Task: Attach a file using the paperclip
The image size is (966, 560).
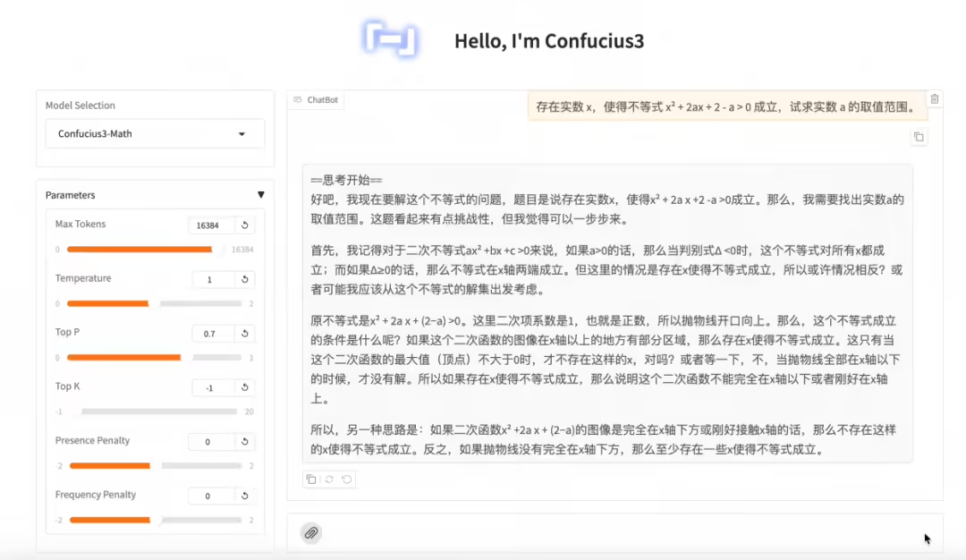Action: click(310, 533)
